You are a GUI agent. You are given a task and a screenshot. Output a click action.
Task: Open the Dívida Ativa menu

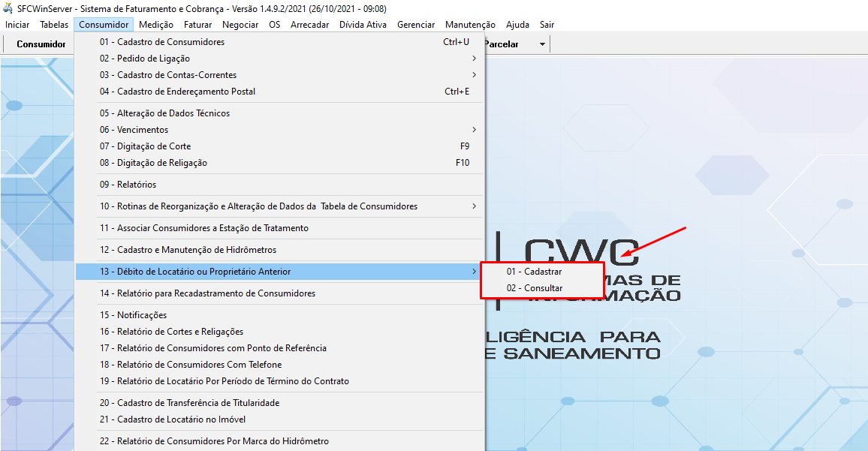pos(363,25)
